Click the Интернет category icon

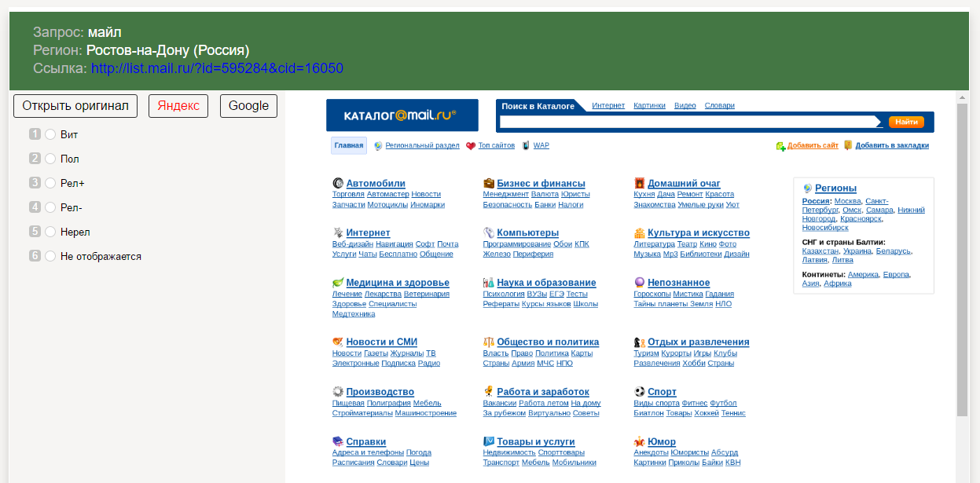338,233
